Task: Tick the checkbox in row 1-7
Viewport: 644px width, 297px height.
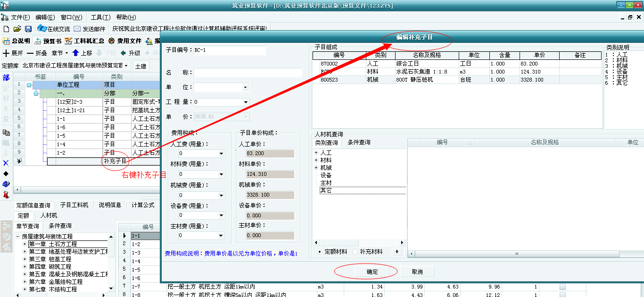Action: tap(562, 287)
